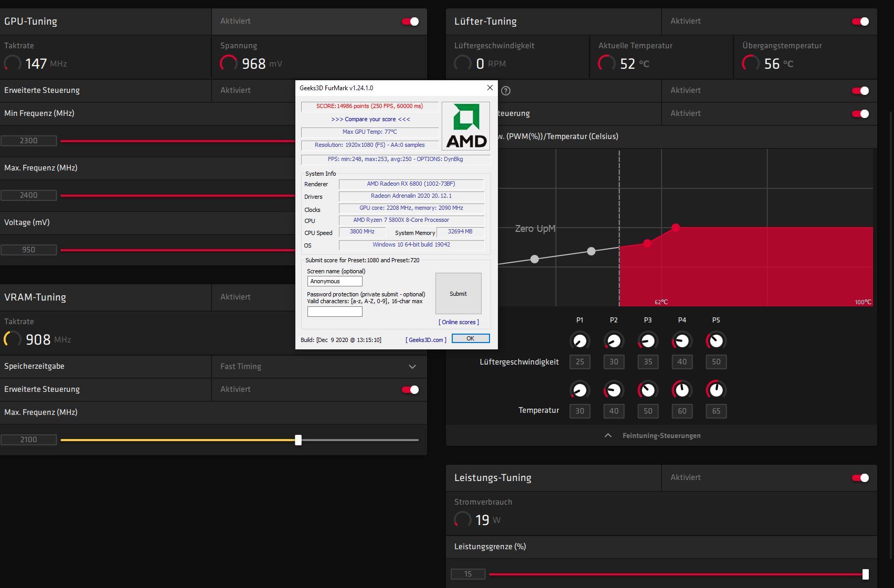Open the Geeks3D.com link
This screenshot has width=894, height=588.
426,340
